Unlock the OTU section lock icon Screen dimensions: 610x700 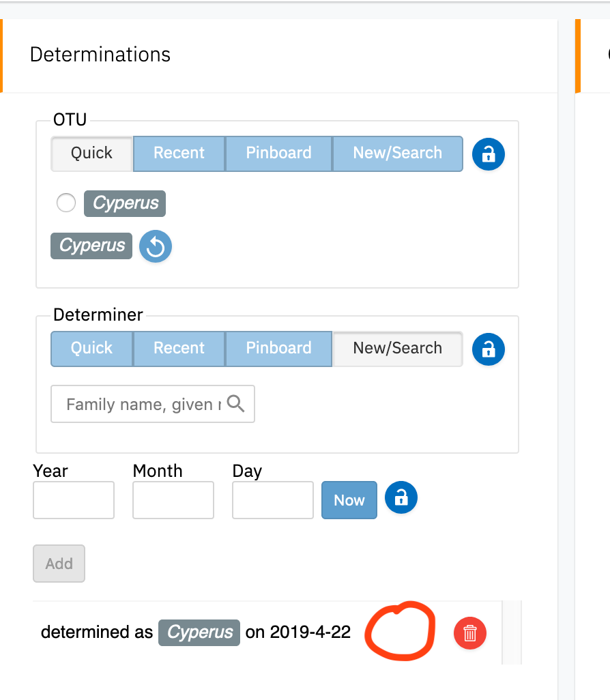point(488,154)
